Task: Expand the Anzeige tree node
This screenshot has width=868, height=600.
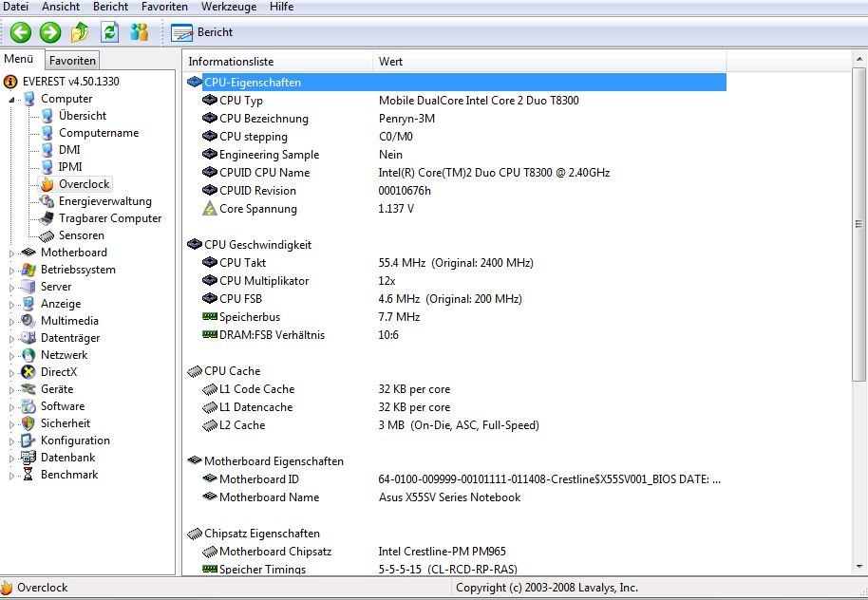Action: [x=11, y=305]
